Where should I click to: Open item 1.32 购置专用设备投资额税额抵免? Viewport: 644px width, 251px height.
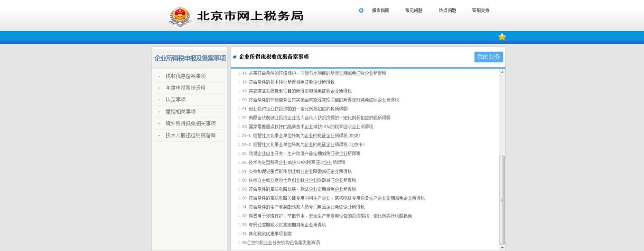[324, 216]
